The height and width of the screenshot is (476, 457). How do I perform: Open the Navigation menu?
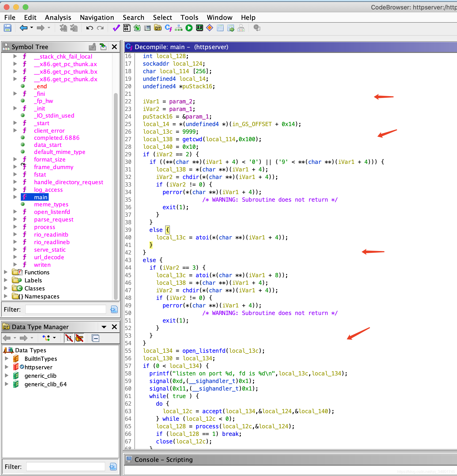(x=97, y=17)
